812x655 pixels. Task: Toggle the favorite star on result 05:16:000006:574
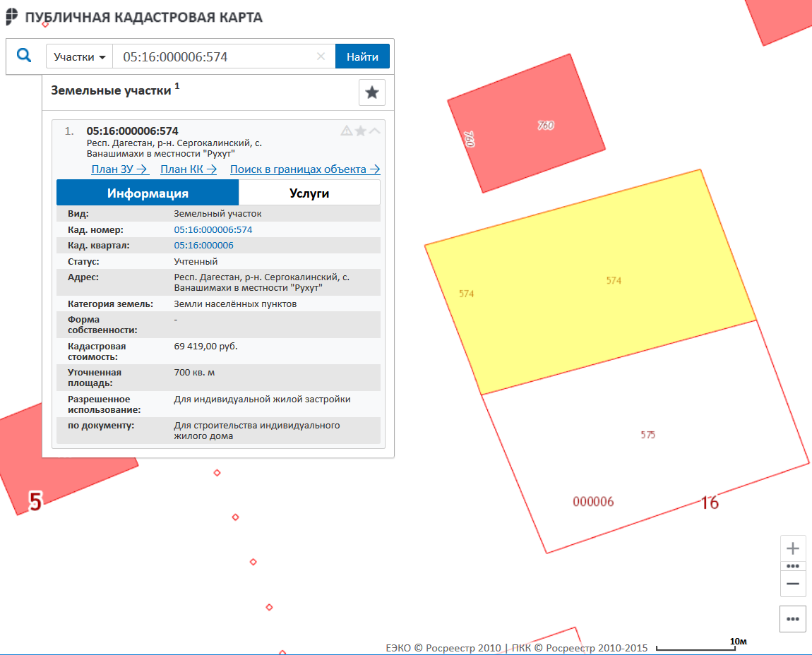click(x=360, y=131)
